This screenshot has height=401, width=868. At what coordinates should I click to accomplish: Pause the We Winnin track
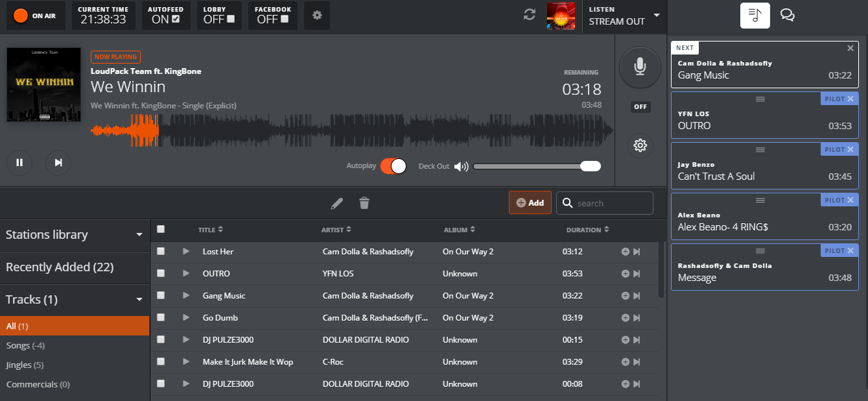pos(19,162)
